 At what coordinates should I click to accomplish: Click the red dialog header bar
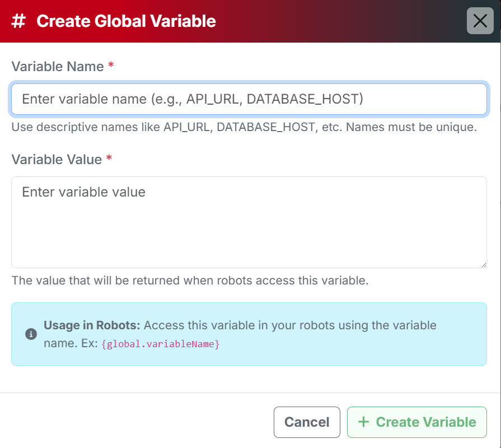point(336,21)
